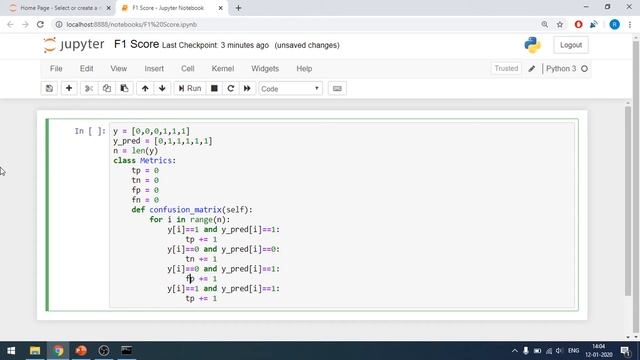Open the cell type dropdown showing Code
The image size is (640, 360).
tap(290, 89)
